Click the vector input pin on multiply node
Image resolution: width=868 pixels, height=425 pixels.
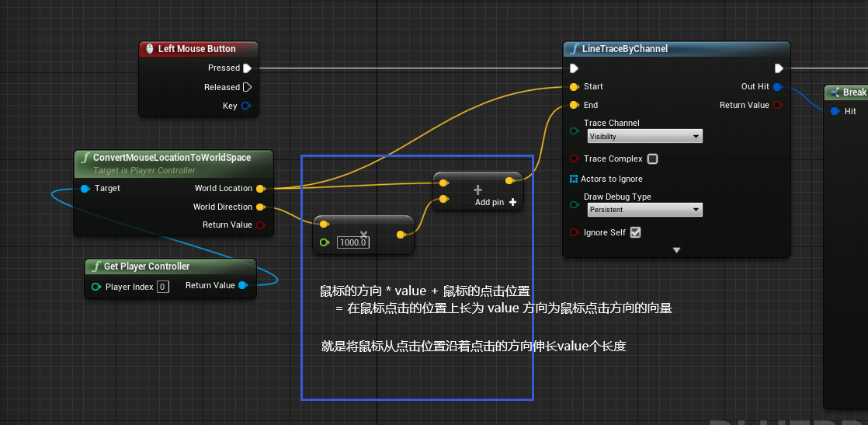tap(325, 224)
